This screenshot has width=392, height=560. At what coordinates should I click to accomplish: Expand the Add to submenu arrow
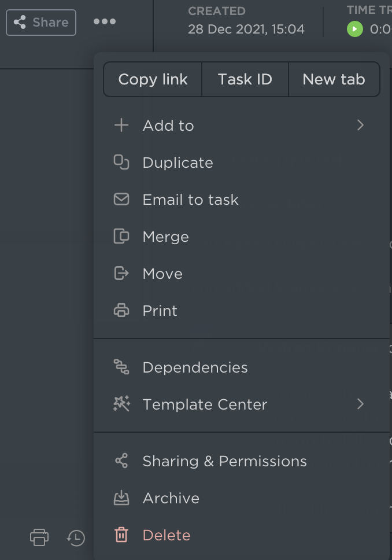click(360, 126)
